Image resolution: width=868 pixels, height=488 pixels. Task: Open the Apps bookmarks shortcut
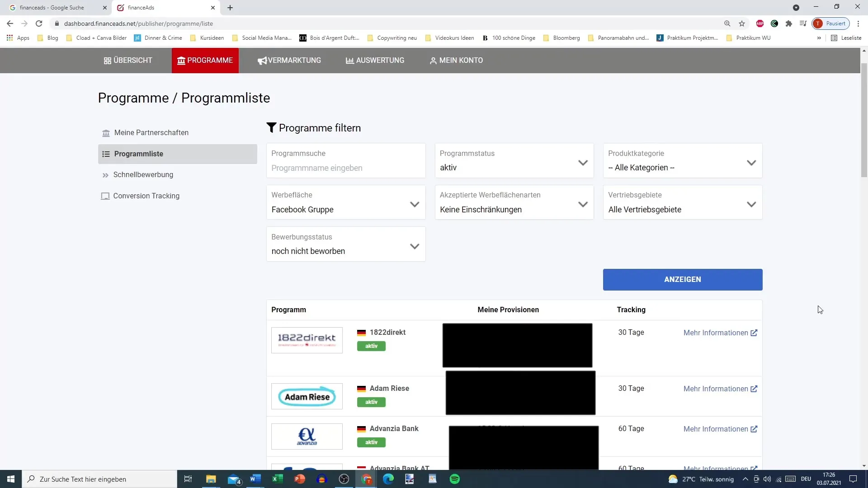pos(18,38)
